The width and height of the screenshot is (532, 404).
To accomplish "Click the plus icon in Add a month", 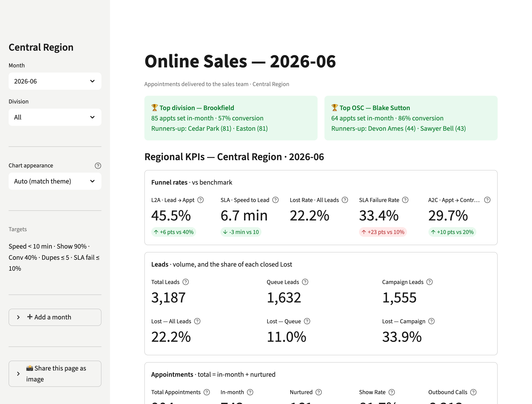I will point(30,317).
